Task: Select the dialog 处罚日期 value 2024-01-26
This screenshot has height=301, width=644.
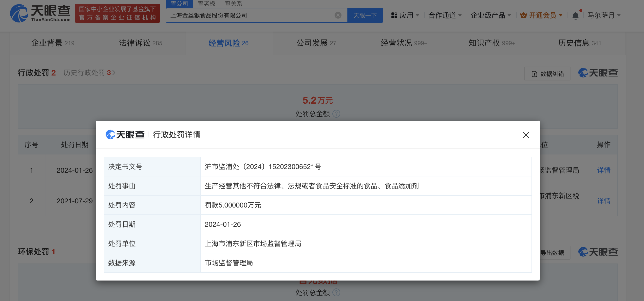Action: point(223,225)
